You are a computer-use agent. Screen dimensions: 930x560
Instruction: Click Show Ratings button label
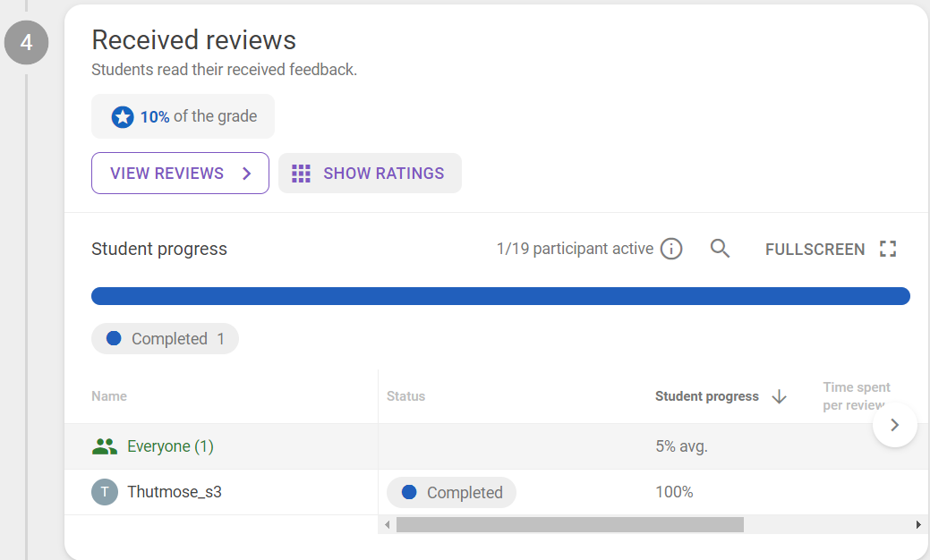pyautogui.click(x=383, y=174)
